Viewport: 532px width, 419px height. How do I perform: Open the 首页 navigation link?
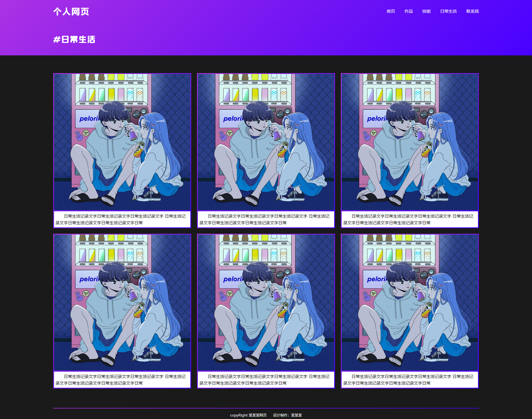(391, 11)
